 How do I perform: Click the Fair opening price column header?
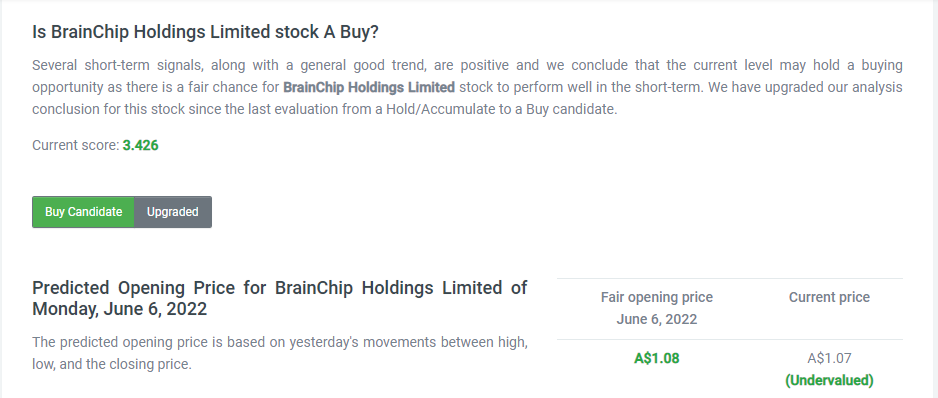(x=657, y=297)
